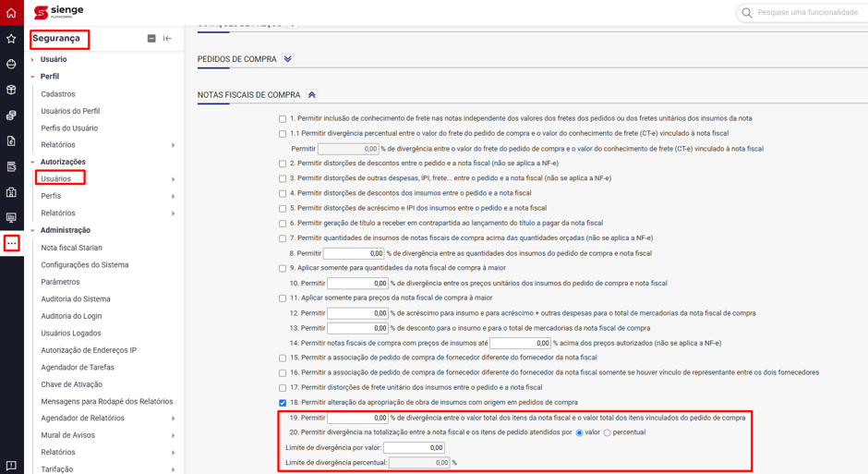868x474 pixels.
Task: Expand Relatórios submenu under Perfil
Action: pyautogui.click(x=174, y=145)
